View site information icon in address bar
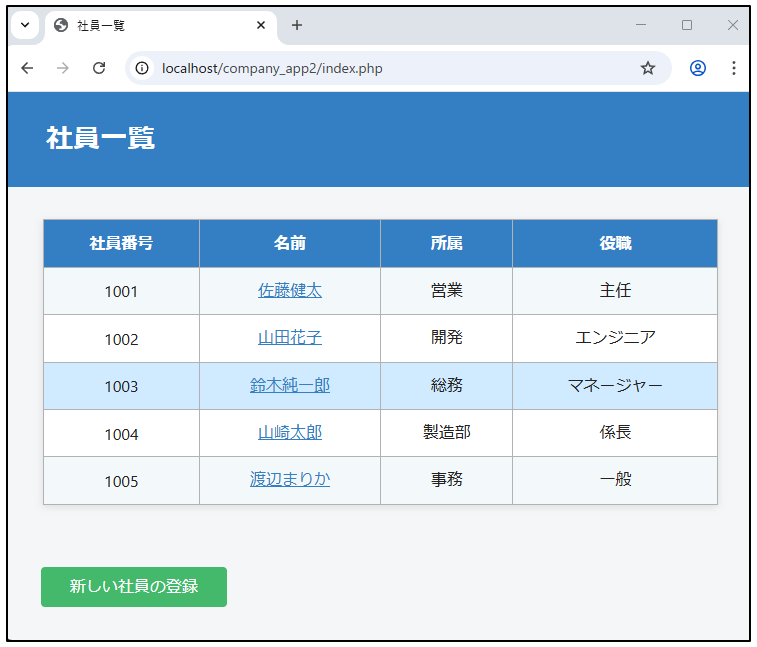Screen dimensions: 757x647 pos(143,68)
